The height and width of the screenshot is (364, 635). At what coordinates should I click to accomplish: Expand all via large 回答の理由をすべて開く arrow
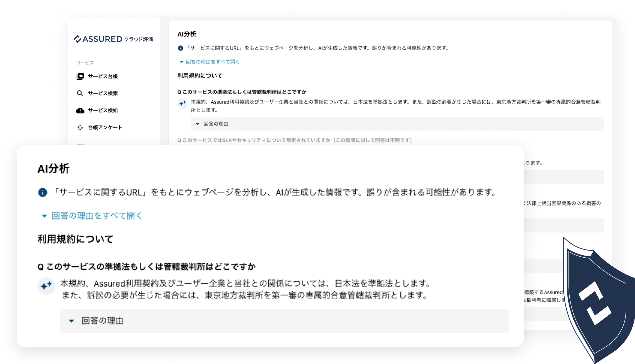pos(44,216)
